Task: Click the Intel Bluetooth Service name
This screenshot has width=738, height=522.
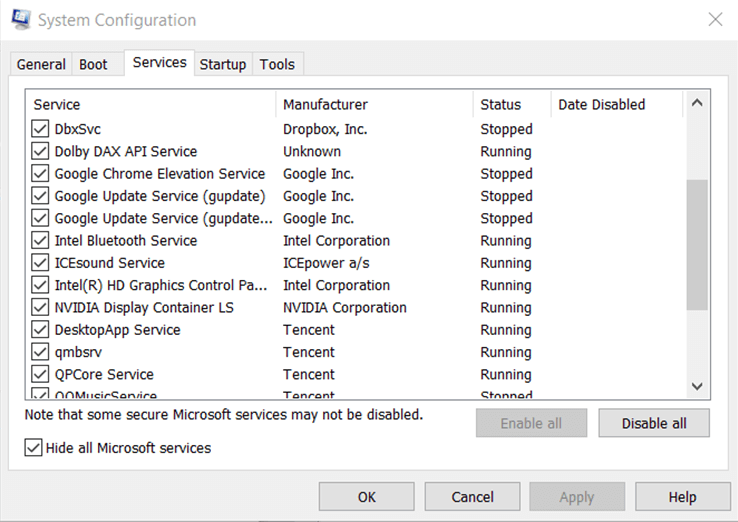Action: [x=126, y=241]
